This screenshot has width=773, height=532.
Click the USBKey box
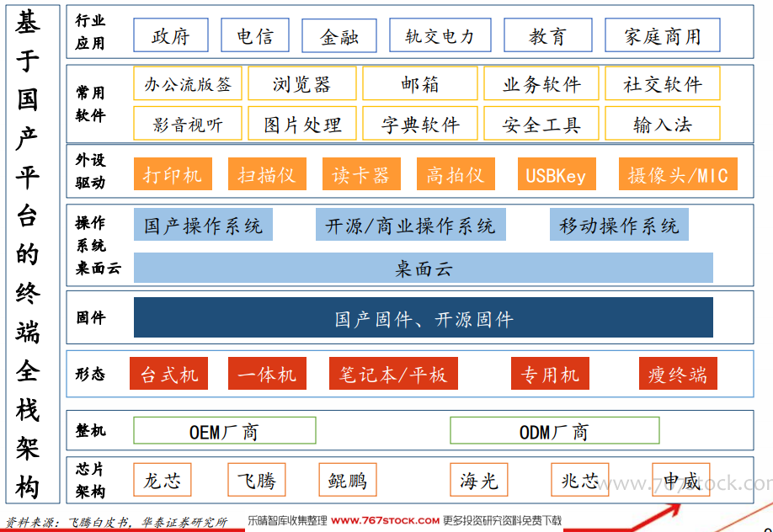pos(557,174)
